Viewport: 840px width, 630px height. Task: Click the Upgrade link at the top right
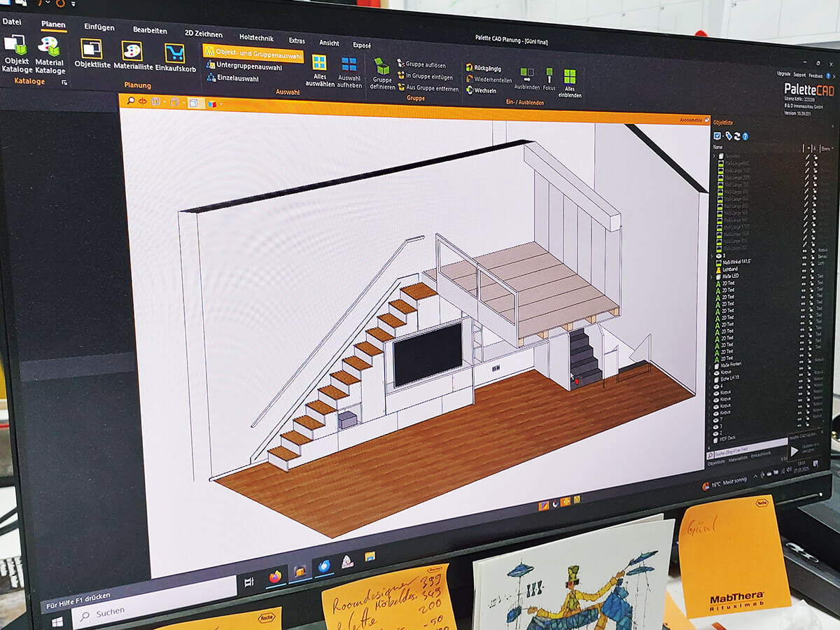pyautogui.click(x=783, y=73)
